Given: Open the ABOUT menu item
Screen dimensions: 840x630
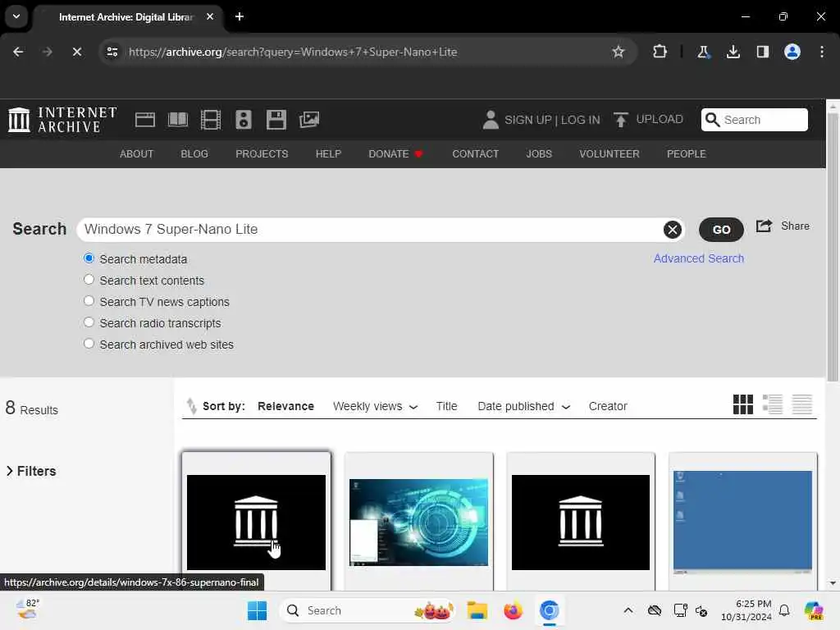Looking at the screenshot, I should 137,153.
